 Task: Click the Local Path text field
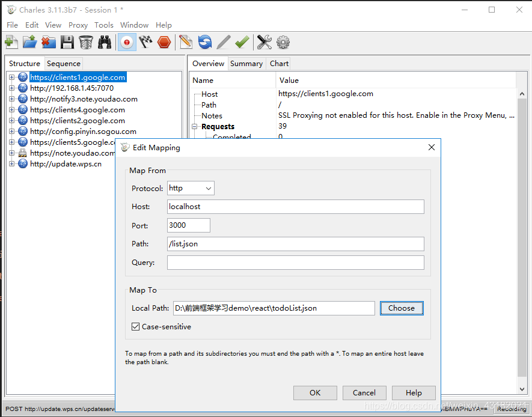[x=274, y=308]
